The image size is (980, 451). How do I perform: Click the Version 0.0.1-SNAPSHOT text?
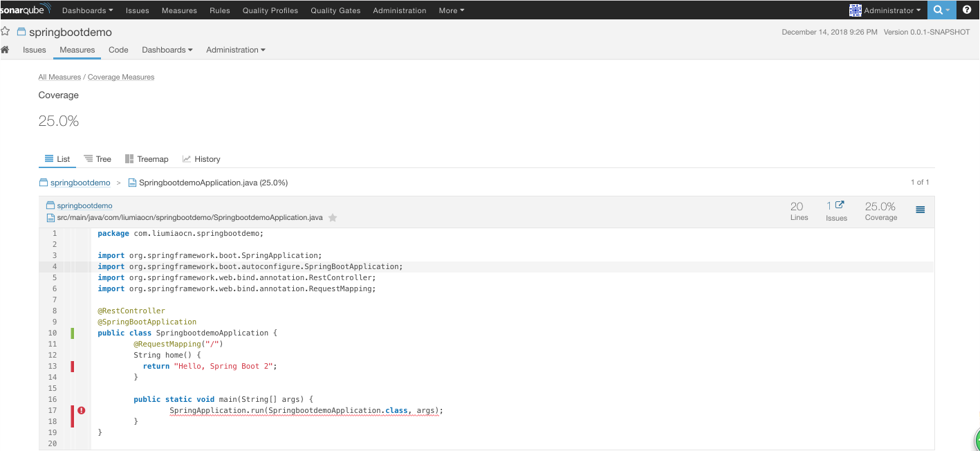point(927,32)
